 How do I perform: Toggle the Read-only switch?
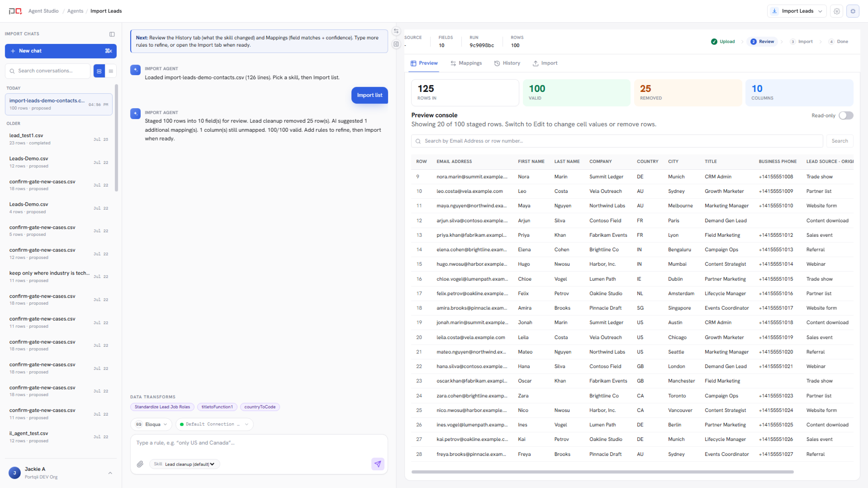(x=846, y=116)
